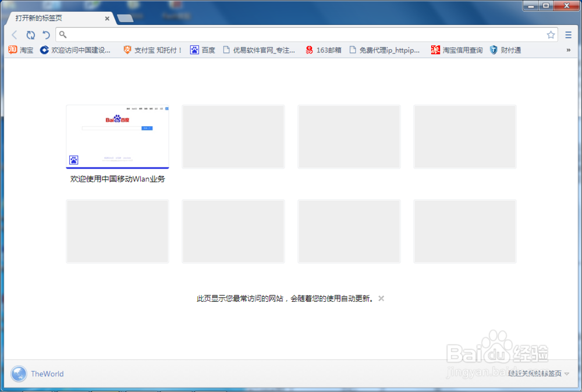Click the 欢迎使用中国移动Wlan业务 thumbnail title
Screen dimensions: 582x392
coord(118,179)
